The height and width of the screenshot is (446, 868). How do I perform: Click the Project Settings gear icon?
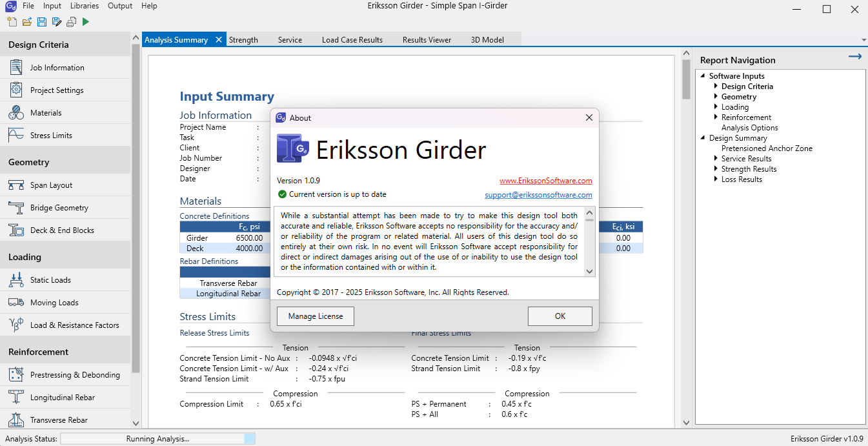point(16,90)
